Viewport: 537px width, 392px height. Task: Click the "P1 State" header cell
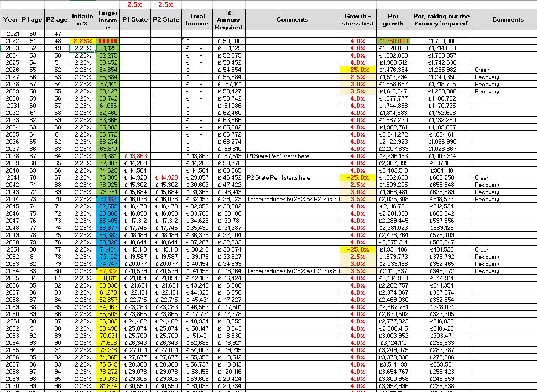click(135, 19)
